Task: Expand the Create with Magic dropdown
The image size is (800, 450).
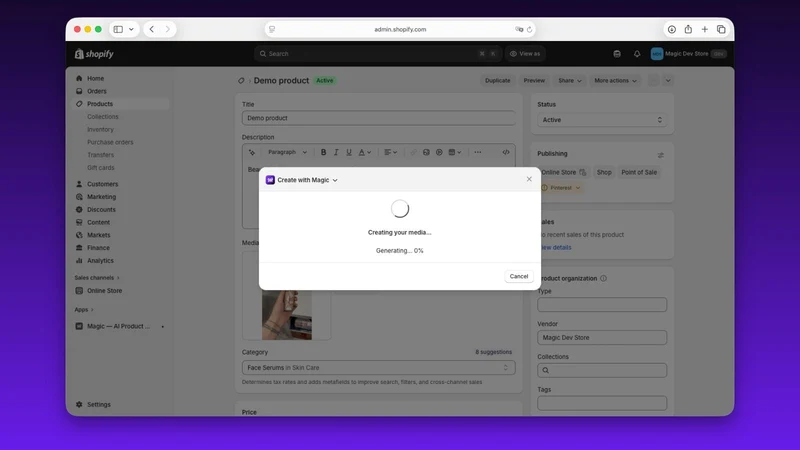Action: click(335, 180)
